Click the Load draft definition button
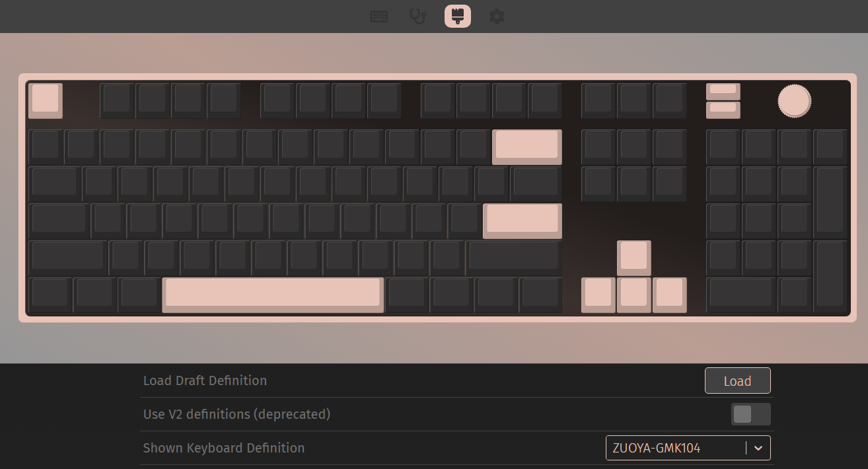 point(737,380)
